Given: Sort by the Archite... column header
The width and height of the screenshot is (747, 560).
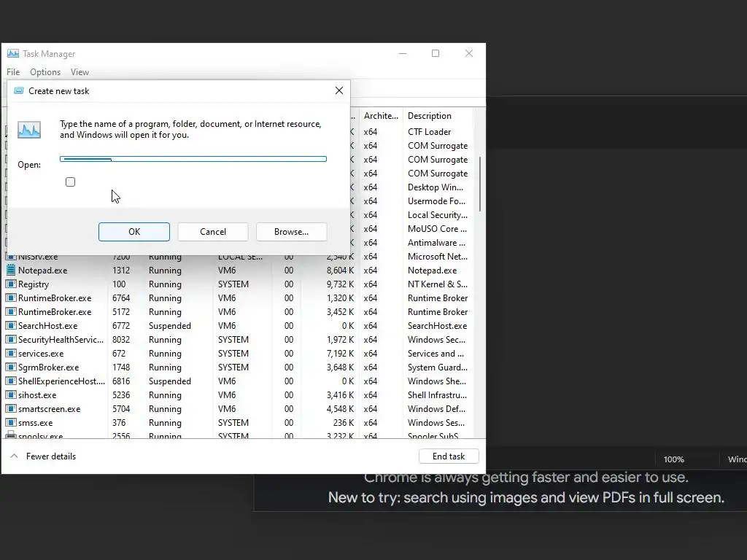Looking at the screenshot, I should click(x=381, y=116).
